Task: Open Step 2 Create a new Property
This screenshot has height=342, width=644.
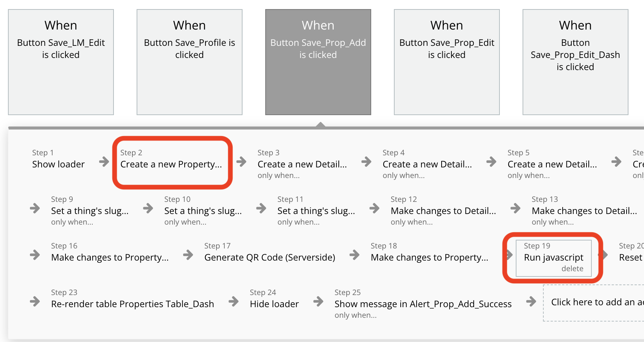Action: click(171, 164)
